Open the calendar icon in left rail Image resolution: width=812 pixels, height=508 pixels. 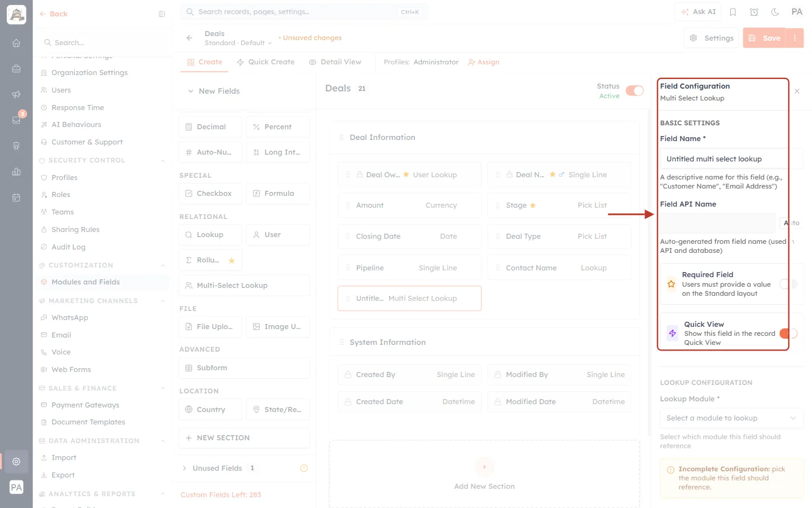16,198
